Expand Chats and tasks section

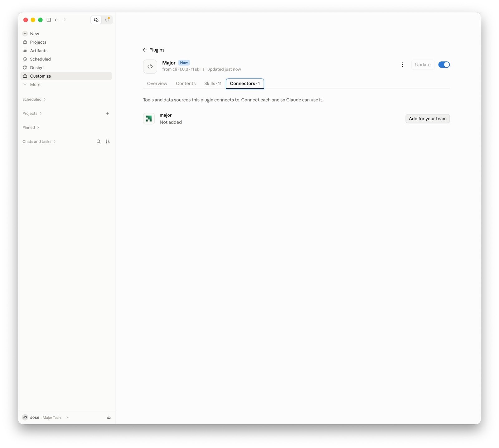tap(39, 142)
